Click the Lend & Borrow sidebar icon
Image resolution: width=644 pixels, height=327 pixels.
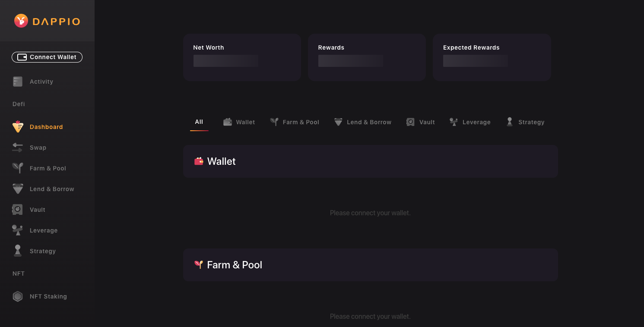18,189
